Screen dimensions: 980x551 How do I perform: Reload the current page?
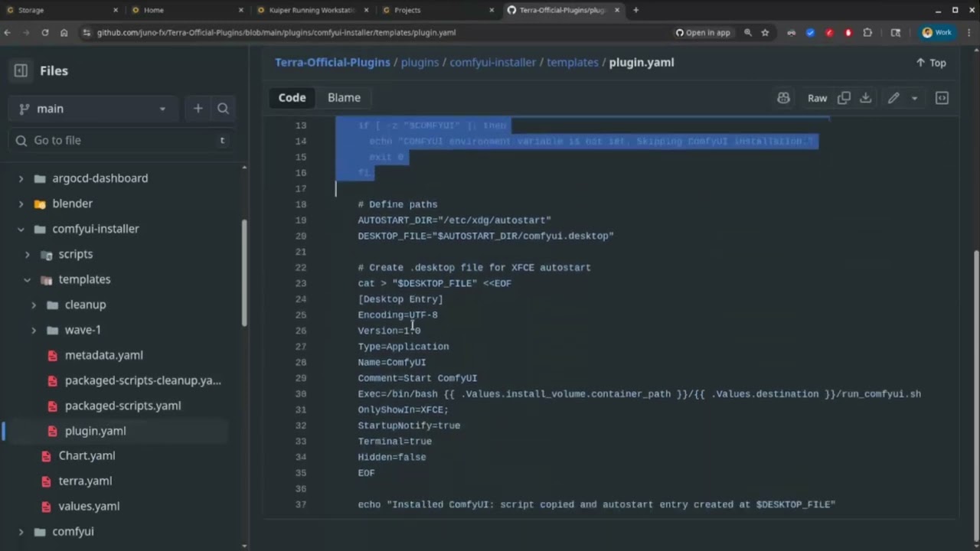pyautogui.click(x=45, y=33)
